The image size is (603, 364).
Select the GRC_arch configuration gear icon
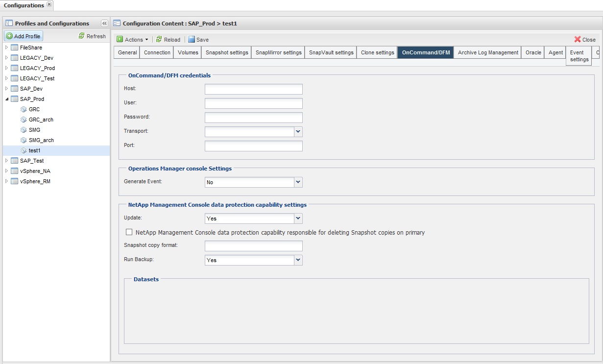[x=24, y=120]
